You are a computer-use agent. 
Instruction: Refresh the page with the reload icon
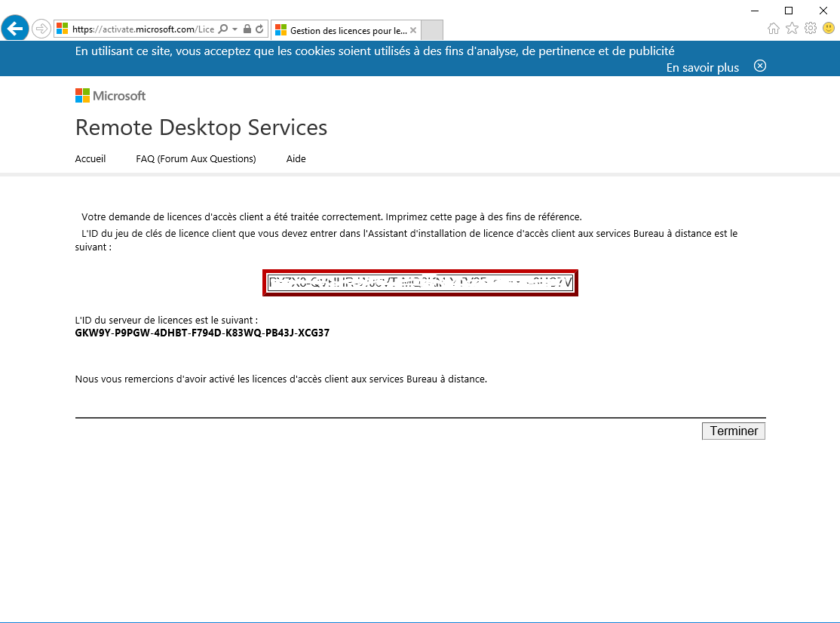(260, 29)
